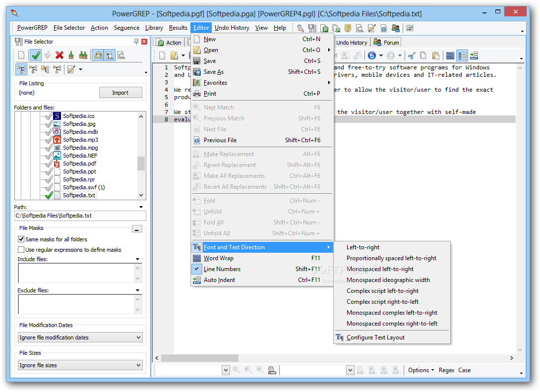Click the blue Undo arrow icon
The width and height of the screenshot is (540, 392).
point(372,56)
